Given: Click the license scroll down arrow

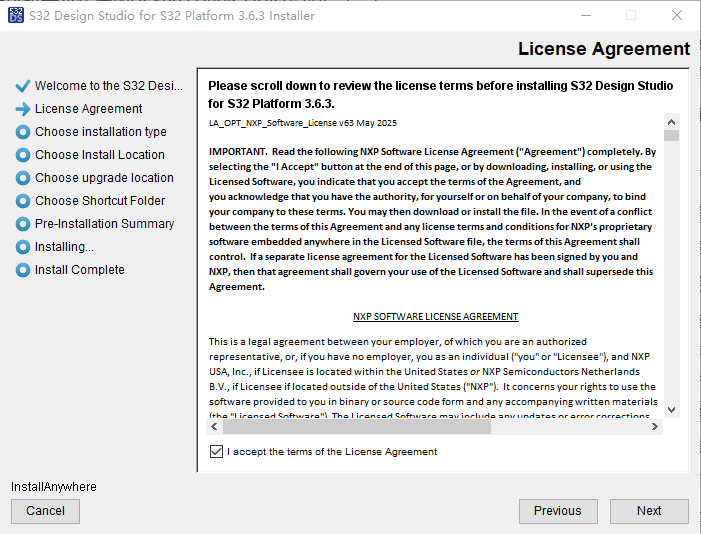Looking at the screenshot, I should tap(671, 410).
